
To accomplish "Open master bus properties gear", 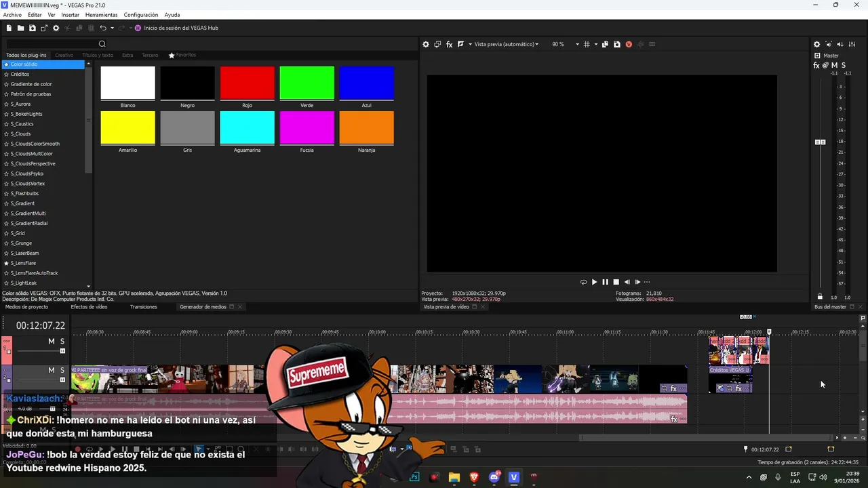I will click(816, 44).
